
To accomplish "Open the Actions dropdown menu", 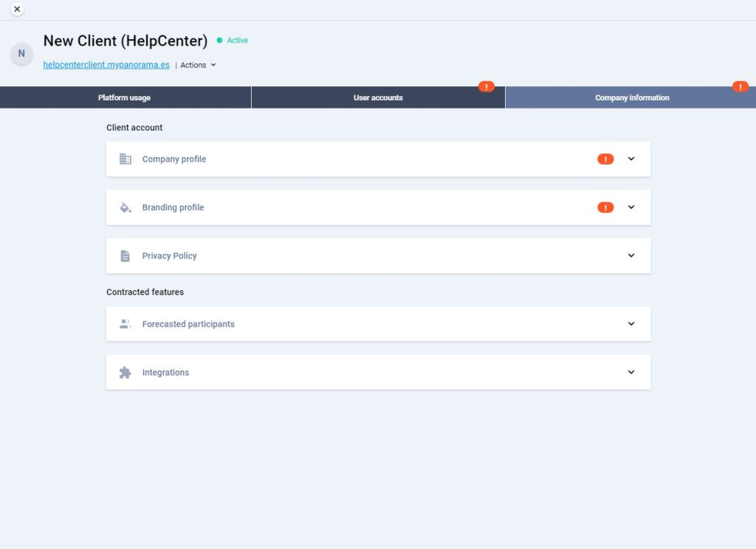I will click(198, 65).
